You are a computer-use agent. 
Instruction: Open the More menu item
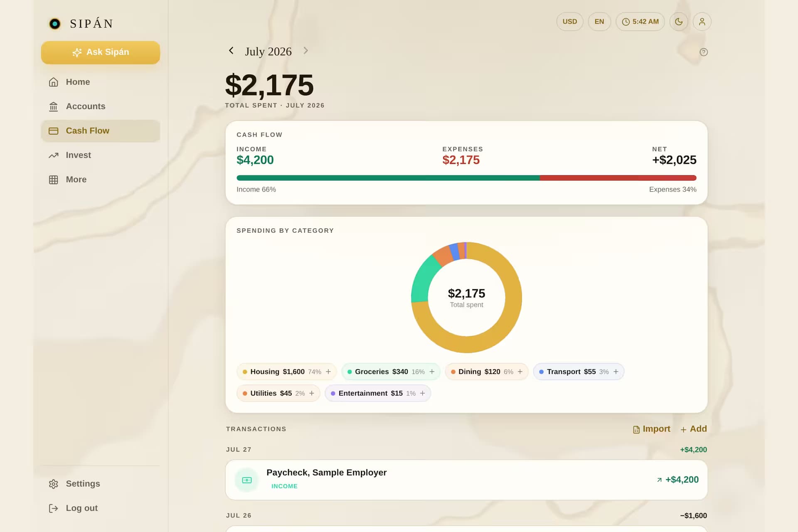[x=101, y=180]
